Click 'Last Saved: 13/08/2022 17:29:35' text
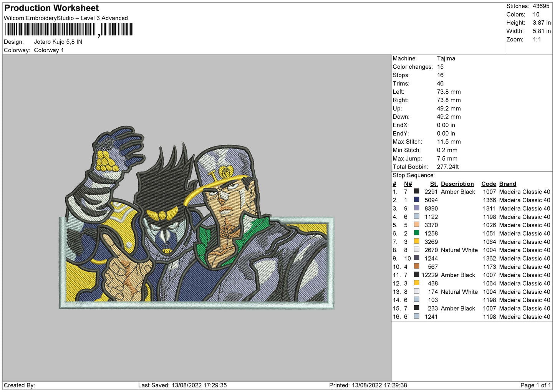555x392 pixels. (x=182, y=385)
